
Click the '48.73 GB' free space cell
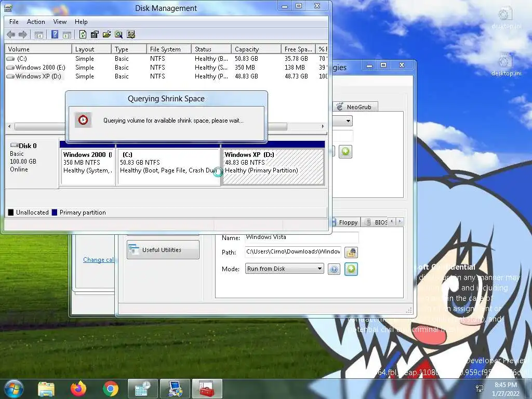click(296, 76)
